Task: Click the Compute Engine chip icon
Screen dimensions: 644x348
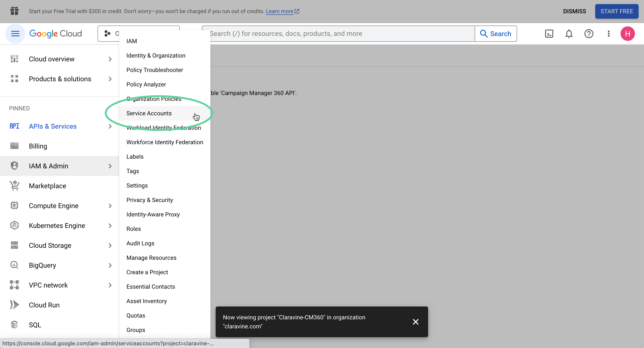Action: point(14,206)
